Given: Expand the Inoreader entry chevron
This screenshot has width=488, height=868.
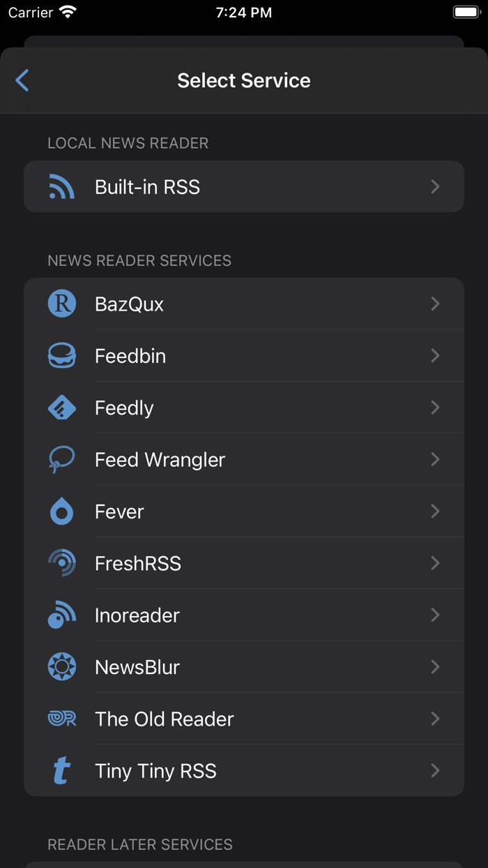Looking at the screenshot, I should pyautogui.click(x=435, y=615).
